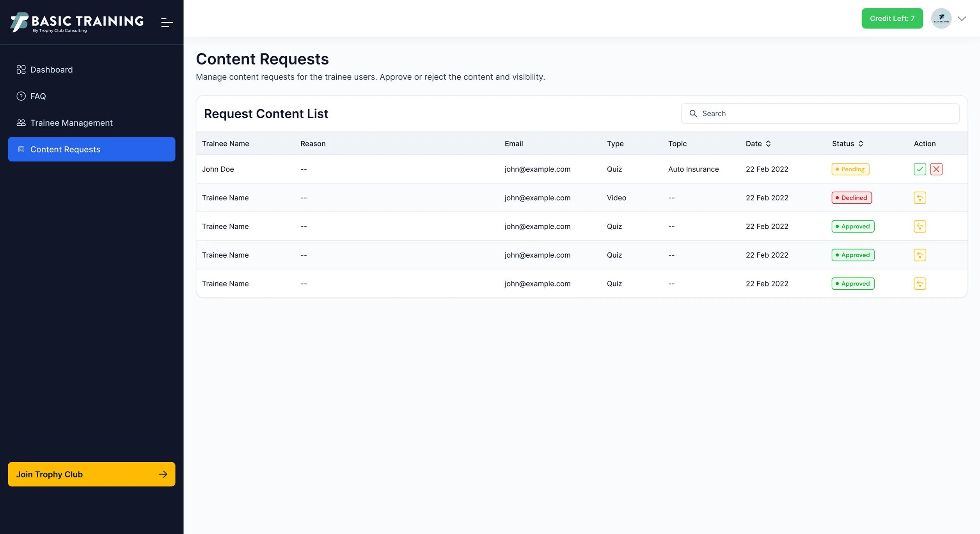The height and width of the screenshot is (534, 980).
Task: Go to Trainee Management
Action: point(92,123)
